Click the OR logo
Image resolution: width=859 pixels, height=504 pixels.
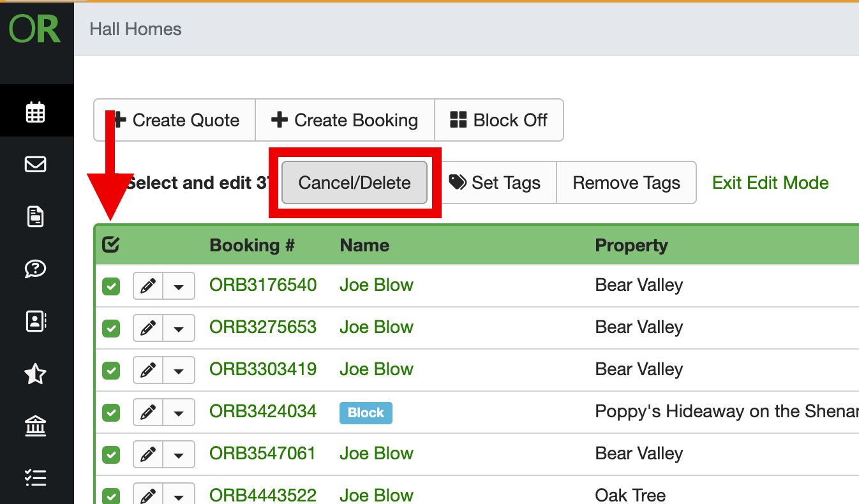35,29
